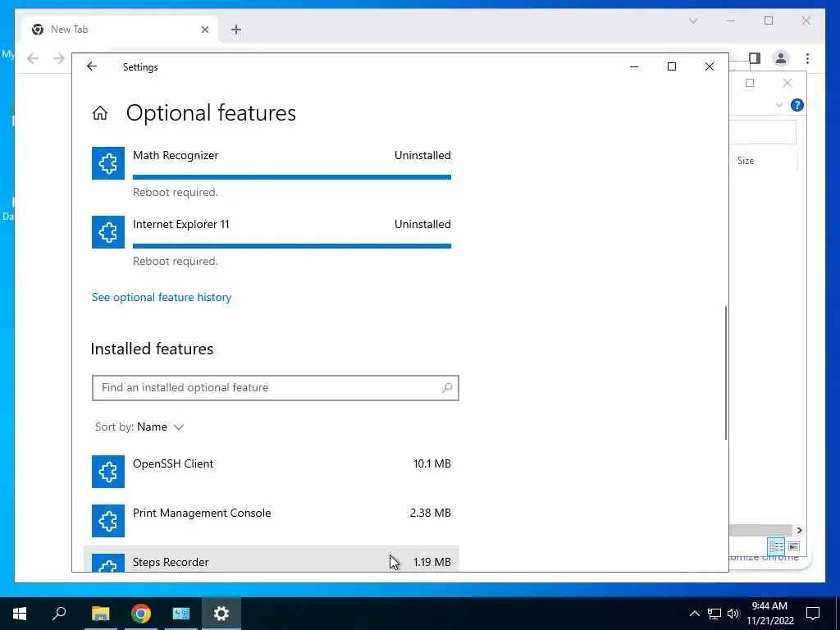The width and height of the screenshot is (840, 630).
Task: Click Chrome's forward navigation arrow
Action: click(59, 58)
